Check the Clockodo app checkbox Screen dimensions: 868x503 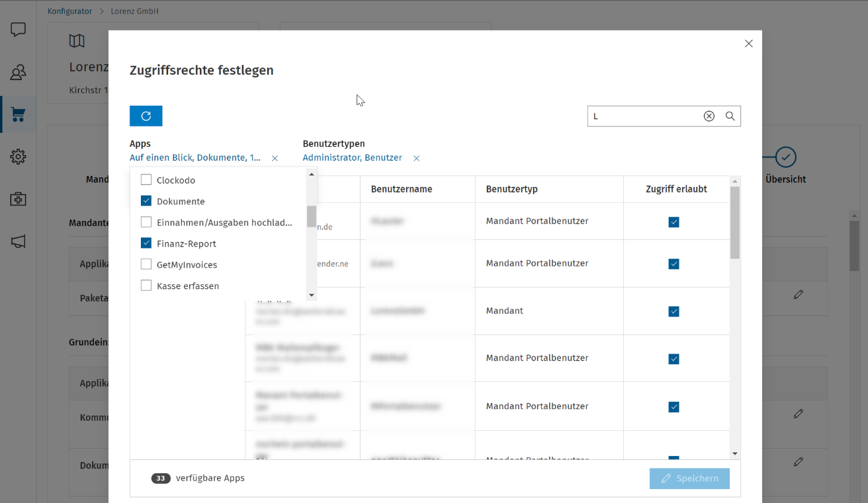146,180
